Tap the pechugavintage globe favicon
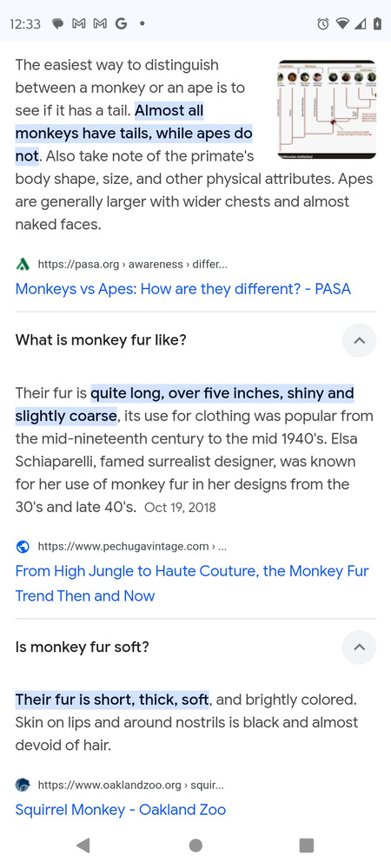 (x=23, y=547)
